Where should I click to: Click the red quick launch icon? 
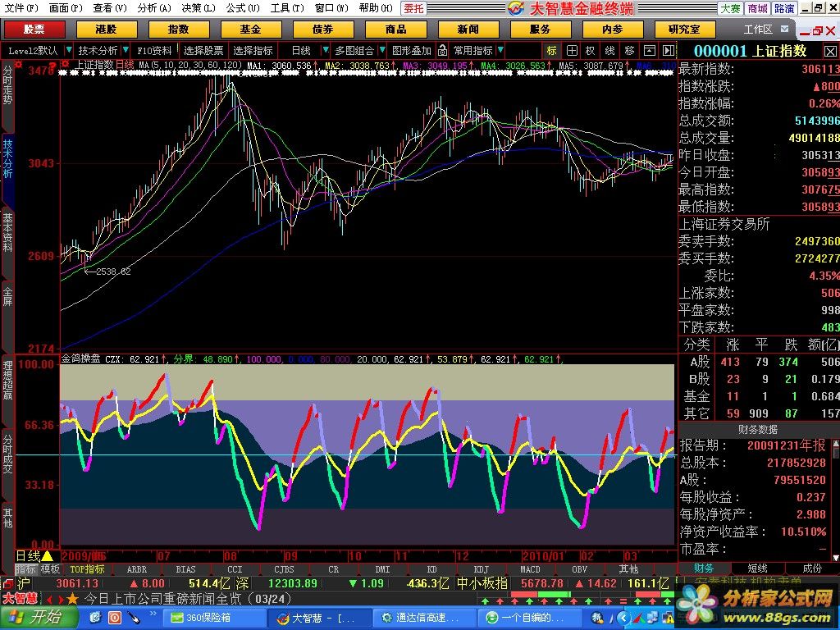pos(115,618)
